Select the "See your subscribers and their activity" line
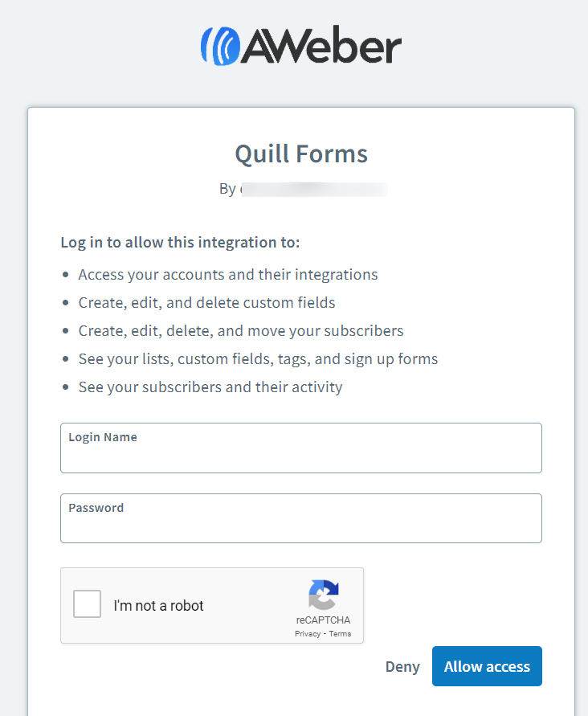This screenshot has width=588, height=716. coord(210,387)
